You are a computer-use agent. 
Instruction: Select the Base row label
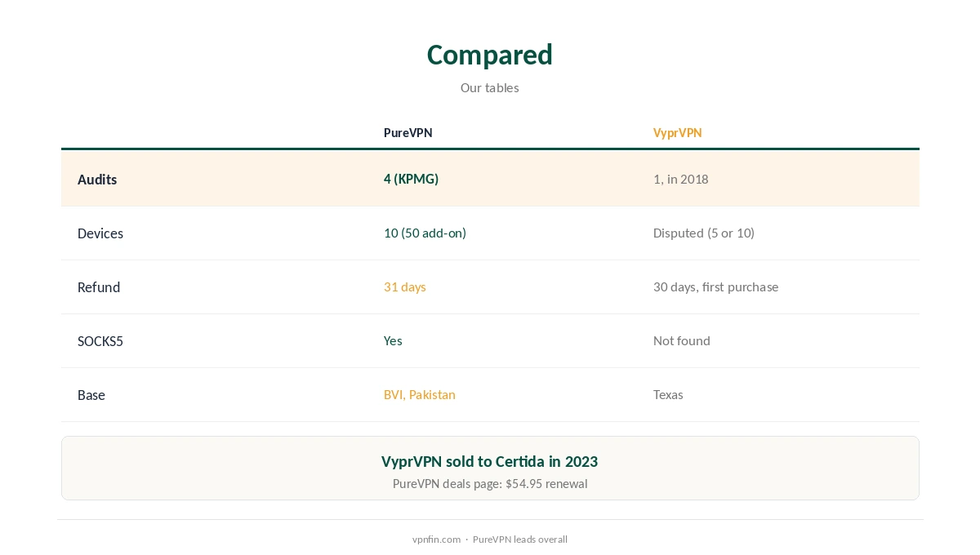[x=91, y=395]
